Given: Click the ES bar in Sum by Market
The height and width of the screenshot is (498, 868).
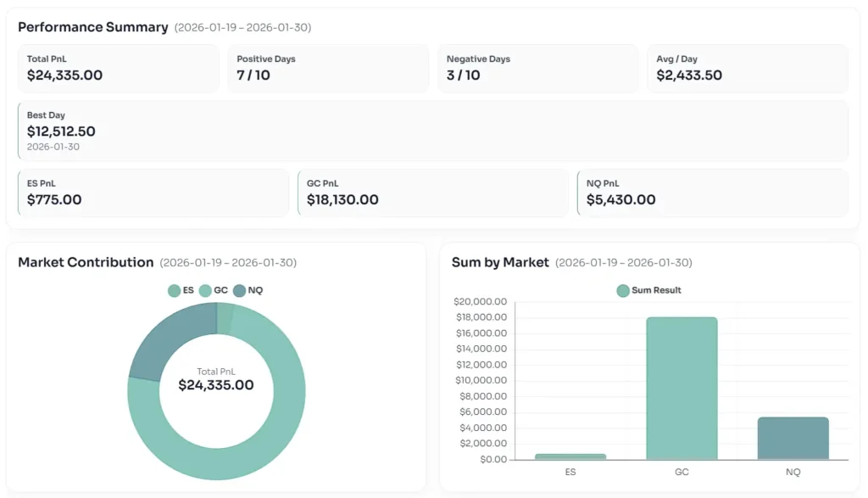Looking at the screenshot, I should (570, 456).
